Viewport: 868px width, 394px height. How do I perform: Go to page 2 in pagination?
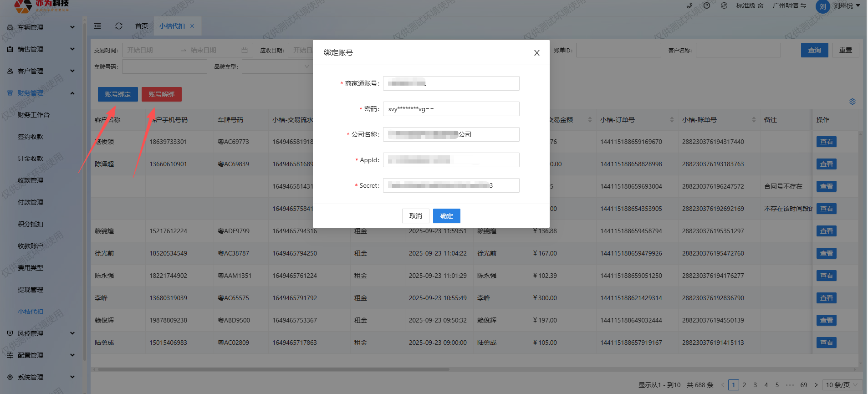(x=744, y=385)
